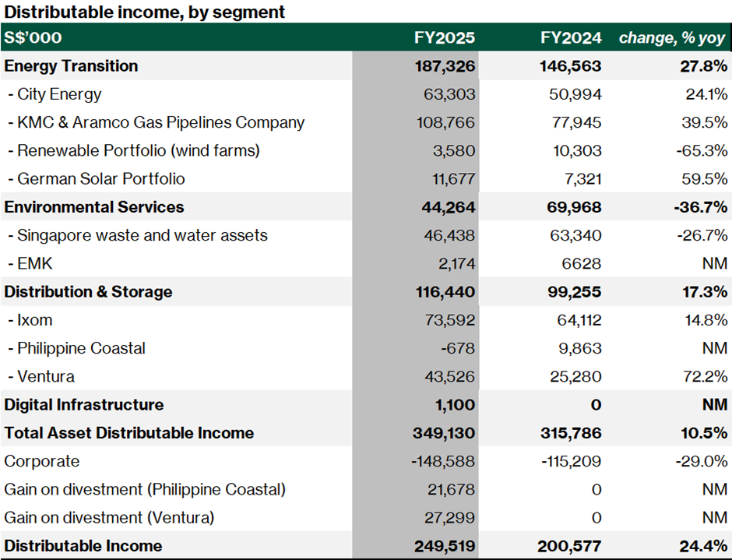Select the Energy Transition row label

71,66
